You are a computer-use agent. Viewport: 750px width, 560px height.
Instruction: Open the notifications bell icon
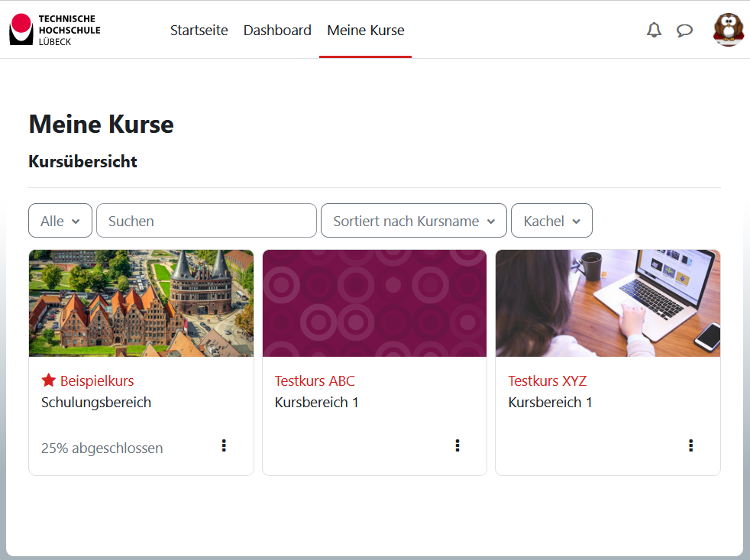654,30
